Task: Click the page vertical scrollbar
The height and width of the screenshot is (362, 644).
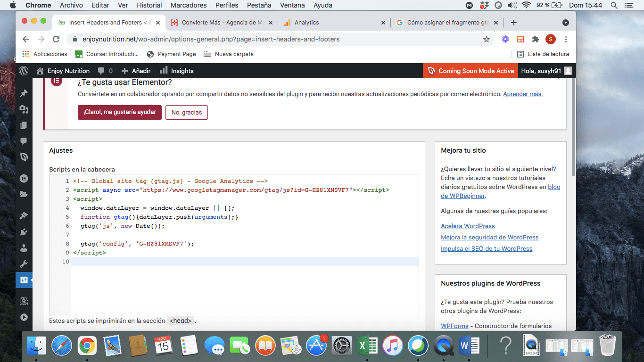Action: (x=573, y=127)
